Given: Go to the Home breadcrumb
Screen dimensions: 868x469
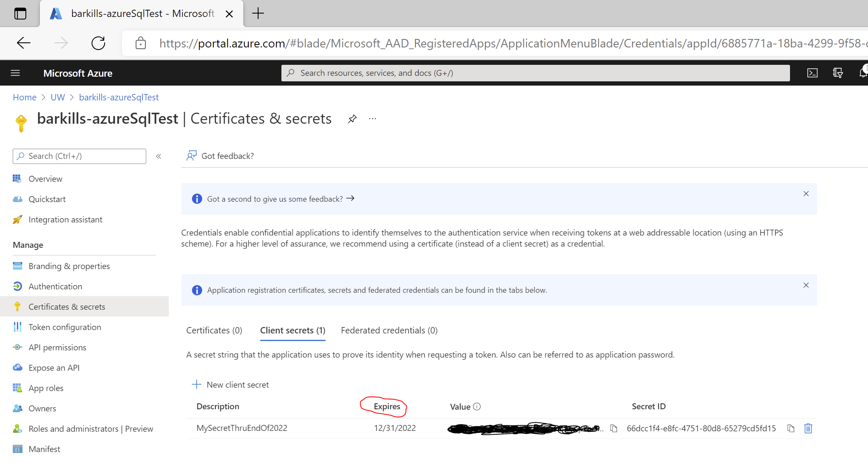Looking at the screenshot, I should pos(25,97).
